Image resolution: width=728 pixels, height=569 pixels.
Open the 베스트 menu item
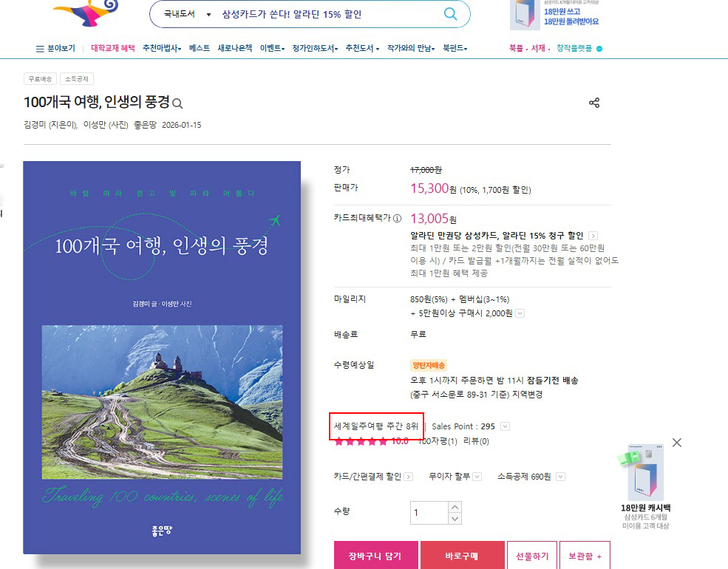coord(200,48)
